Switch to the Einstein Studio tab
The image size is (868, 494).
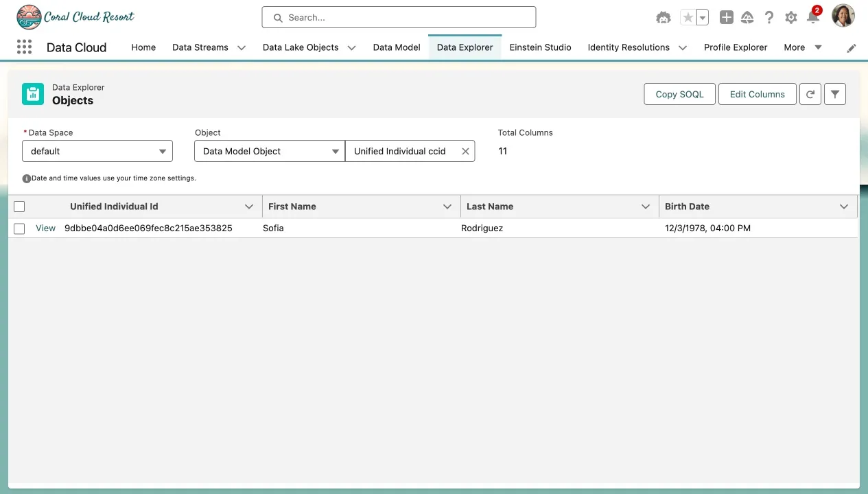tap(540, 47)
